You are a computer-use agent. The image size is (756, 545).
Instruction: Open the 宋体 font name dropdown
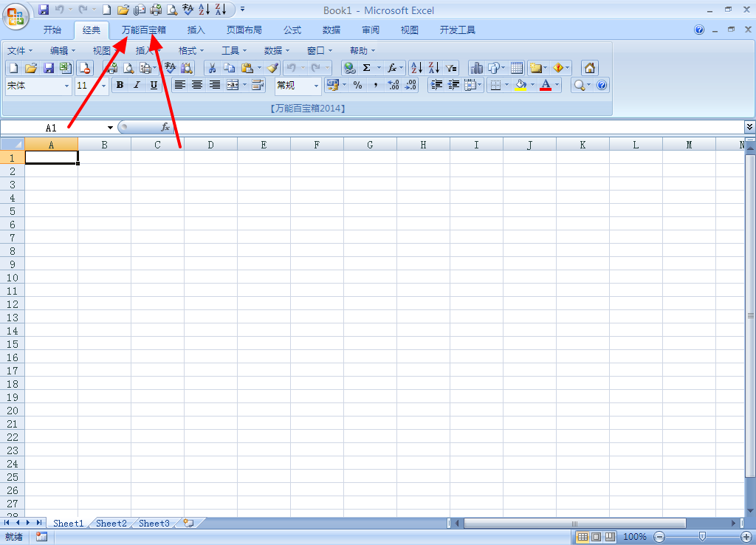click(x=66, y=86)
